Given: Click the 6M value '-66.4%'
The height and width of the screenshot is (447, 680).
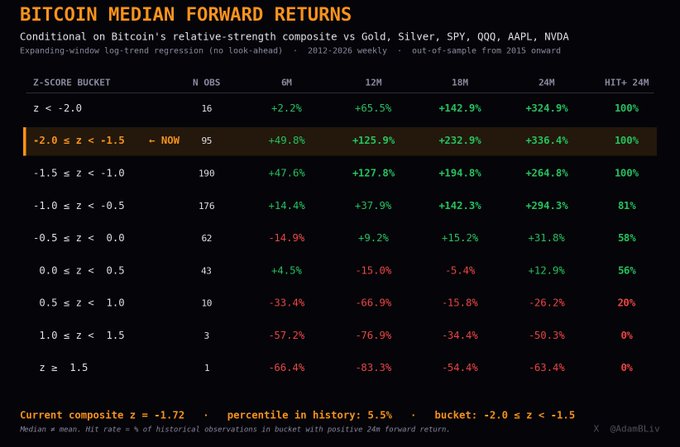Looking at the screenshot, I should click(x=287, y=368).
